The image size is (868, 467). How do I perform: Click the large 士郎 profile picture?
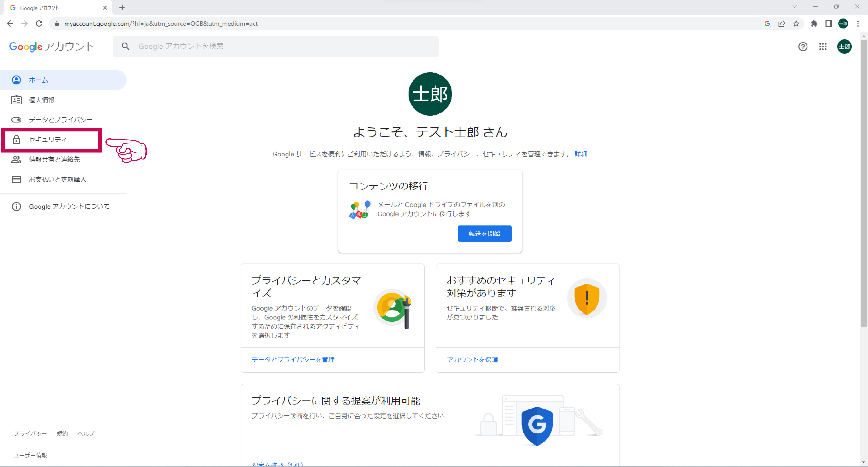(x=430, y=94)
